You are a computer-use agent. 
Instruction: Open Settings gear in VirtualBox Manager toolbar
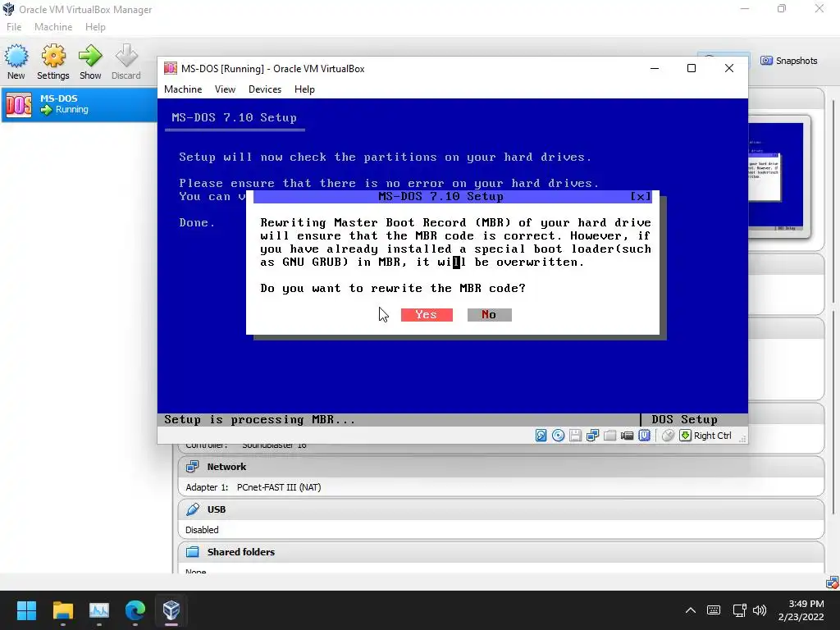tap(53, 62)
